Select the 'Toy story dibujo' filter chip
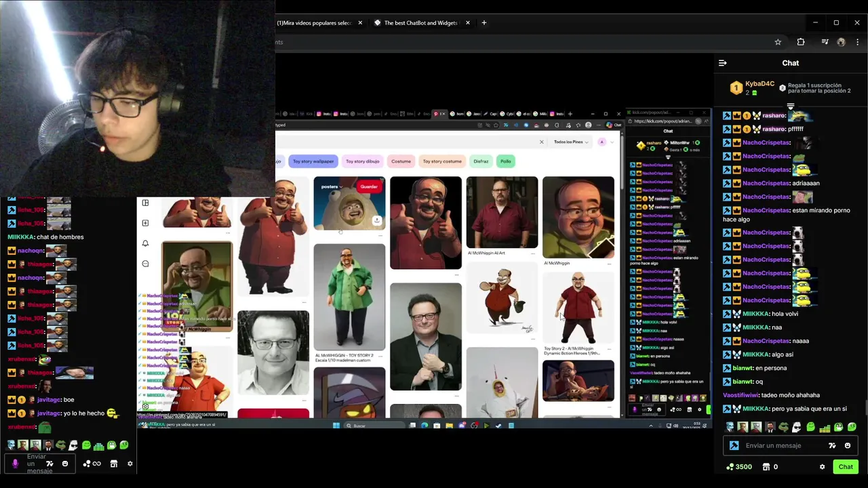 click(x=362, y=161)
